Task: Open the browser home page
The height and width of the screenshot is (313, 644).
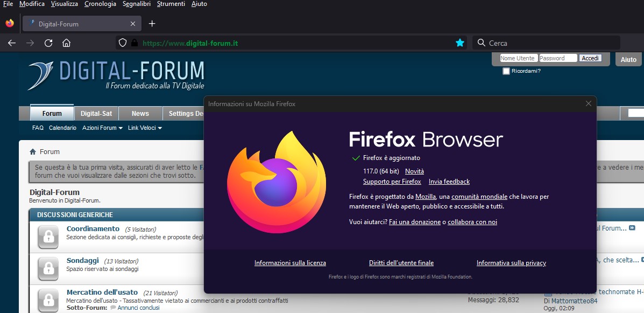Action: [x=67, y=43]
